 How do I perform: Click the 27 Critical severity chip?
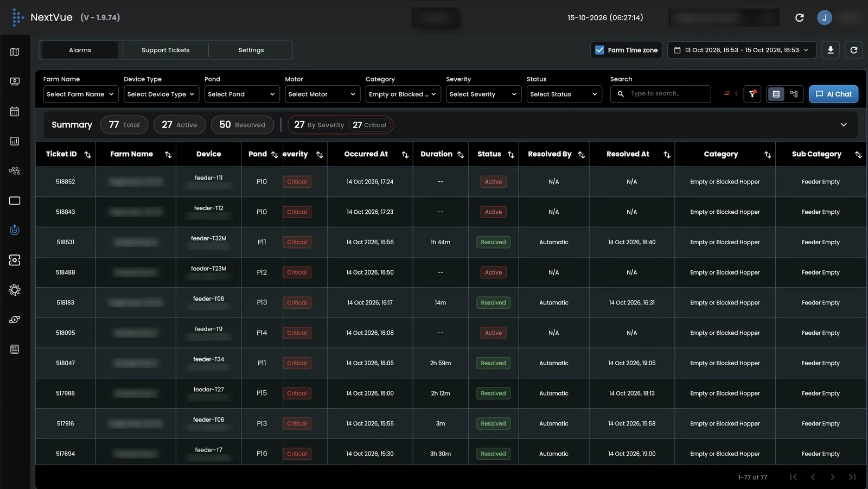pyautogui.click(x=369, y=125)
